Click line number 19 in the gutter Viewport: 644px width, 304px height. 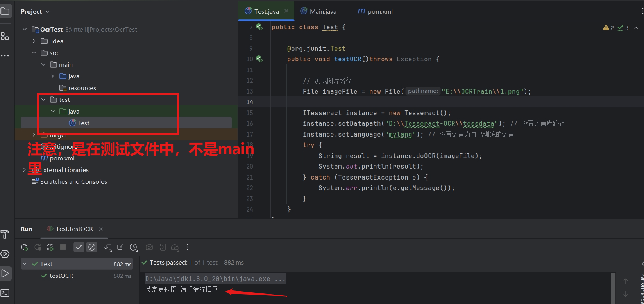250,156
